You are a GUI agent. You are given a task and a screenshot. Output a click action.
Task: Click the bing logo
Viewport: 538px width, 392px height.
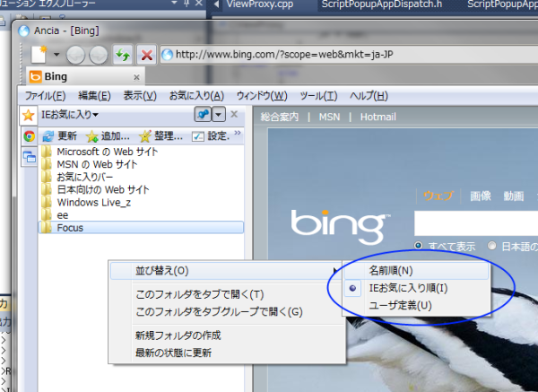(x=340, y=227)
